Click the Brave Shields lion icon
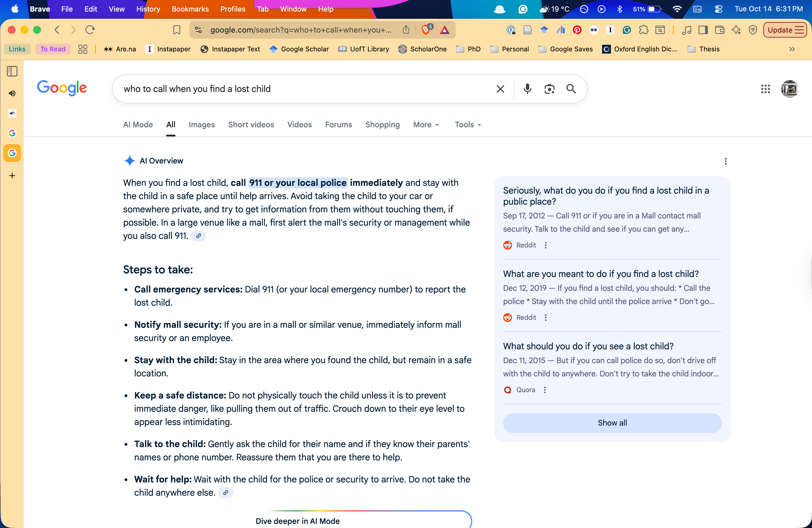Screen dimensions: 812x528 coord(425,30)
